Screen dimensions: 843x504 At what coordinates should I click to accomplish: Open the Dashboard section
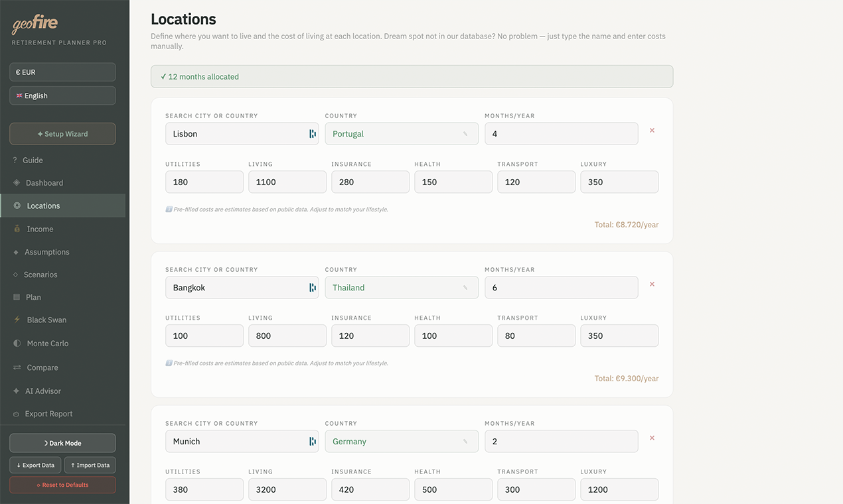44,182
